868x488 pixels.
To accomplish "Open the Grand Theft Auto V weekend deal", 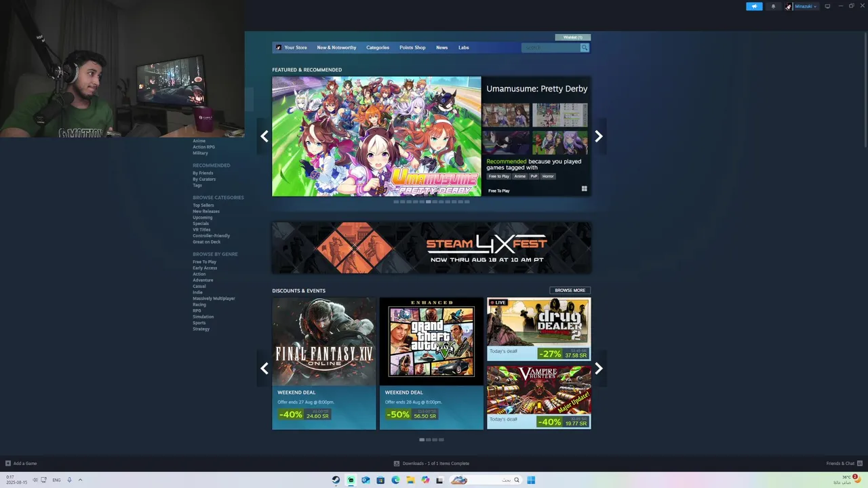I will [431, 363].
